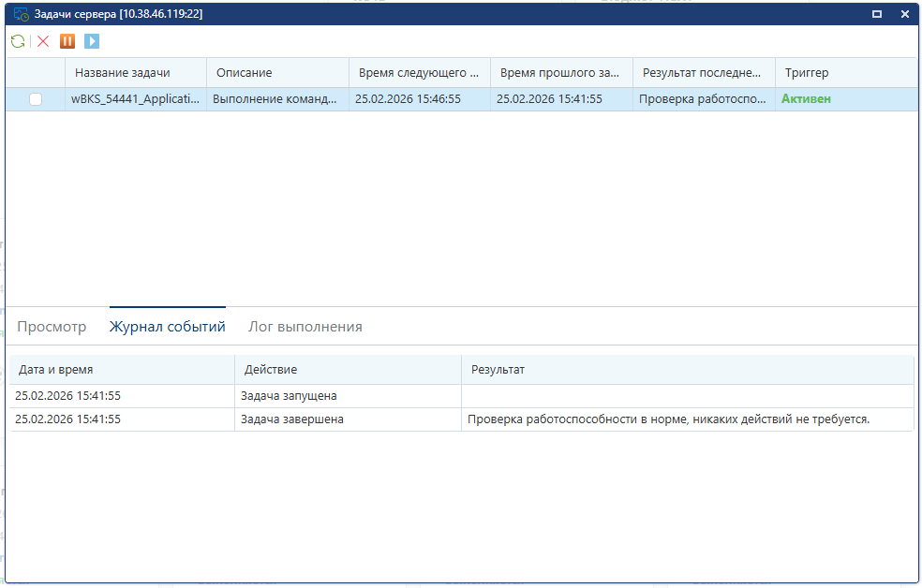Click timestamp of Задача завершена event
This screenshot has height=588, width=922.
click(x=67, y=419)
